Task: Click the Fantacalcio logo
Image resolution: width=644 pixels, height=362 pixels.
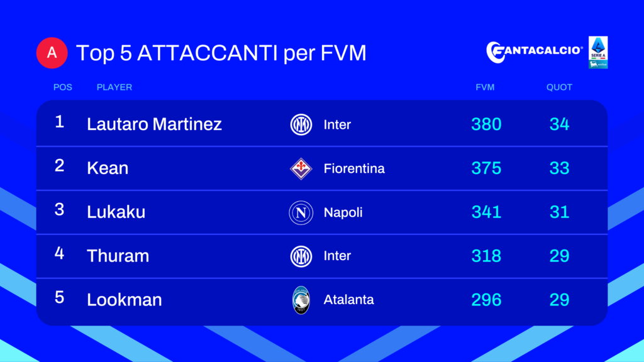Action: point(535,52)
